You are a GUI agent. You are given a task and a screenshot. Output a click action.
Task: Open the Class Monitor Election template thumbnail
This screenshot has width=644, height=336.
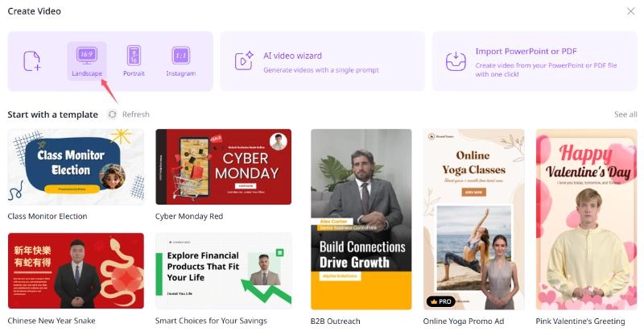click(76, 167)
